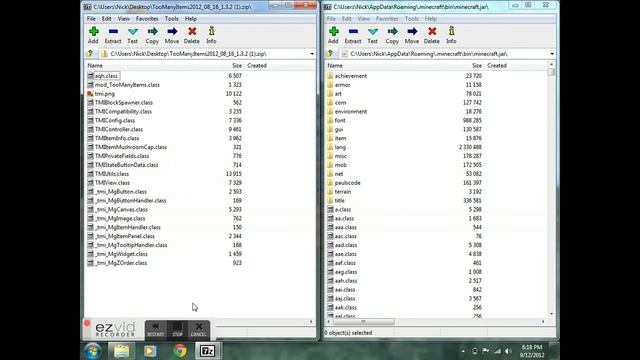Click Copy icon in minecraft.jar window
640x360 pixels.
[x=392, y=31]
